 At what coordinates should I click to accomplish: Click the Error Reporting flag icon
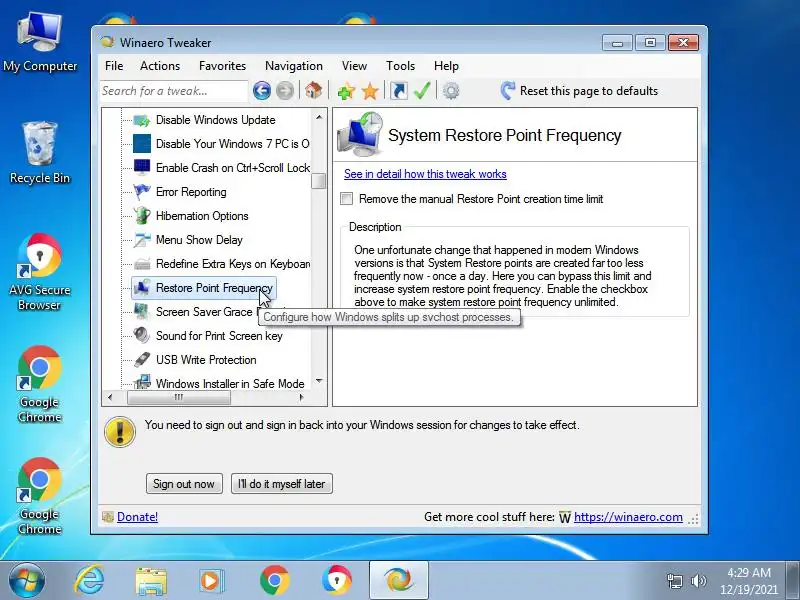pyautogui.click(x=142, y=192)
